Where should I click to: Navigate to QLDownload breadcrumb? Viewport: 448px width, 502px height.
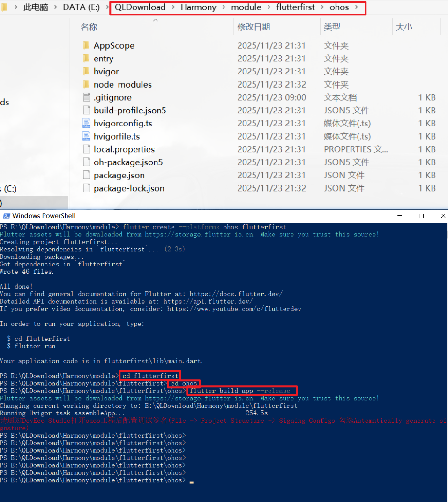click(140, 7)
